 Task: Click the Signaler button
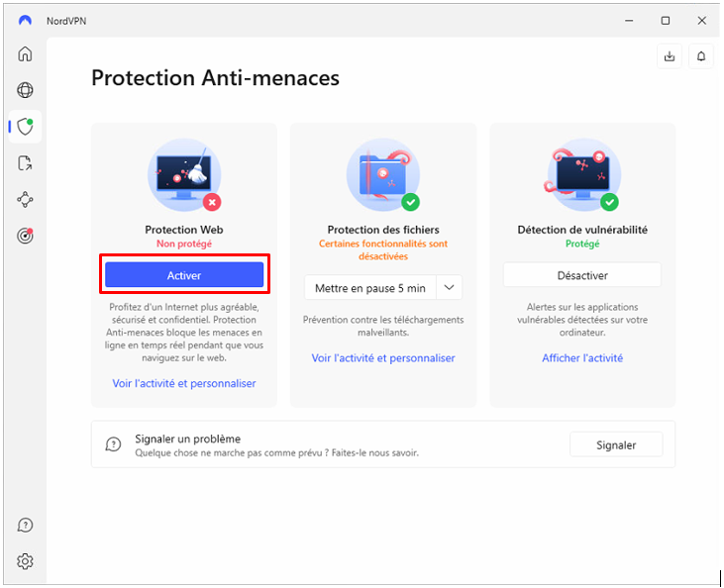click(x=616, y=444)
